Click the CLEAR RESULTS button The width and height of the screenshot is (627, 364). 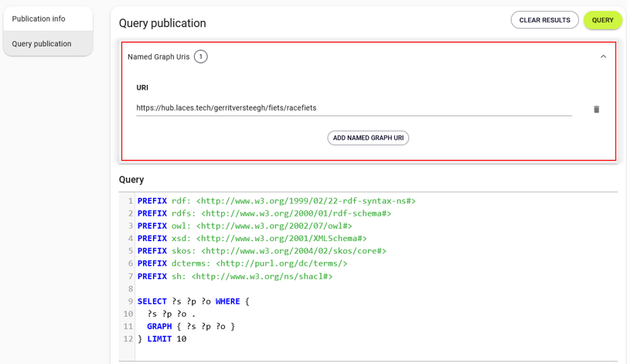pos(544,20)
